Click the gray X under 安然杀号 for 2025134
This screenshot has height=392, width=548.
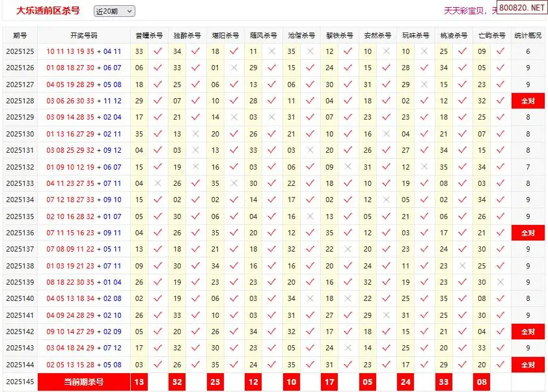click(x=386, y=200)
